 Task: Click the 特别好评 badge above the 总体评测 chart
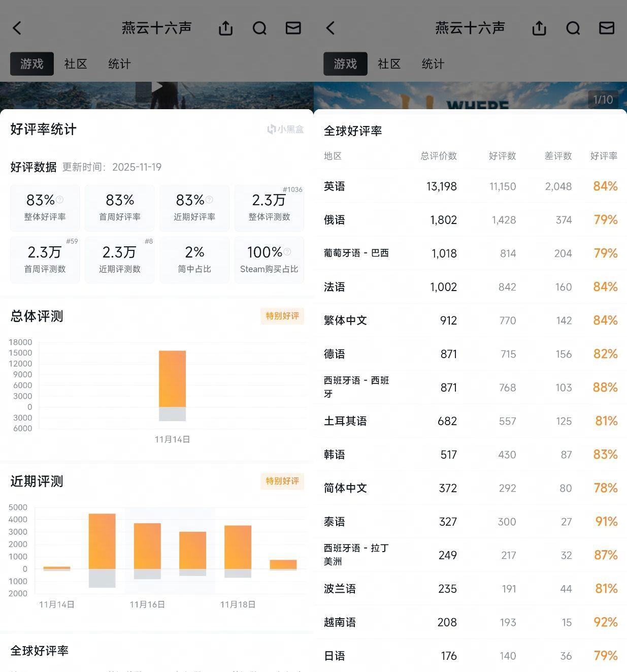282,316
